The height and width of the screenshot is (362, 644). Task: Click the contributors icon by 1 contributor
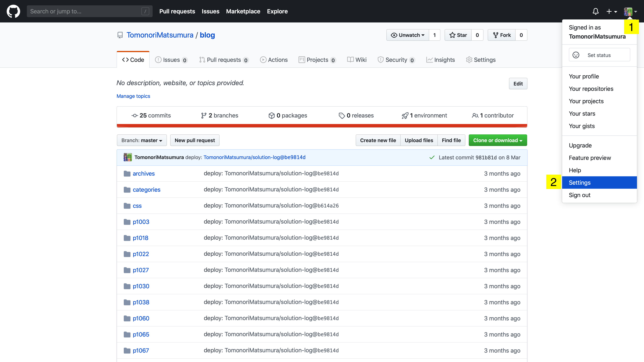[475, 115]
